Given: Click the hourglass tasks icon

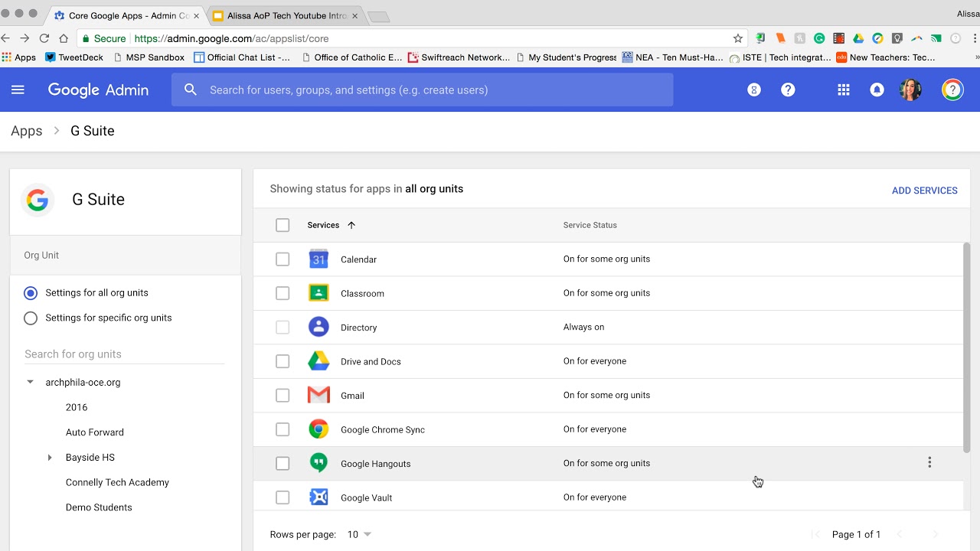Looking at the screenshot, I should 754,90.
